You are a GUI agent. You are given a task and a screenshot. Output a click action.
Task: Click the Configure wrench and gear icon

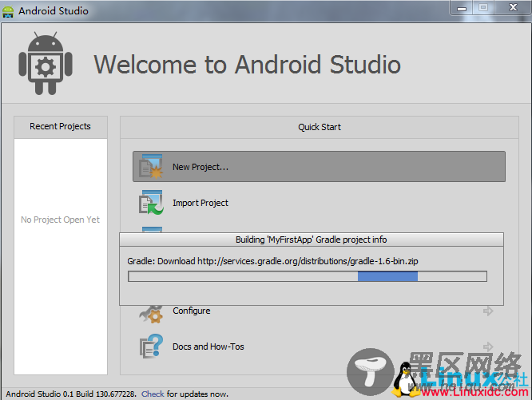(x=151, y=314)
